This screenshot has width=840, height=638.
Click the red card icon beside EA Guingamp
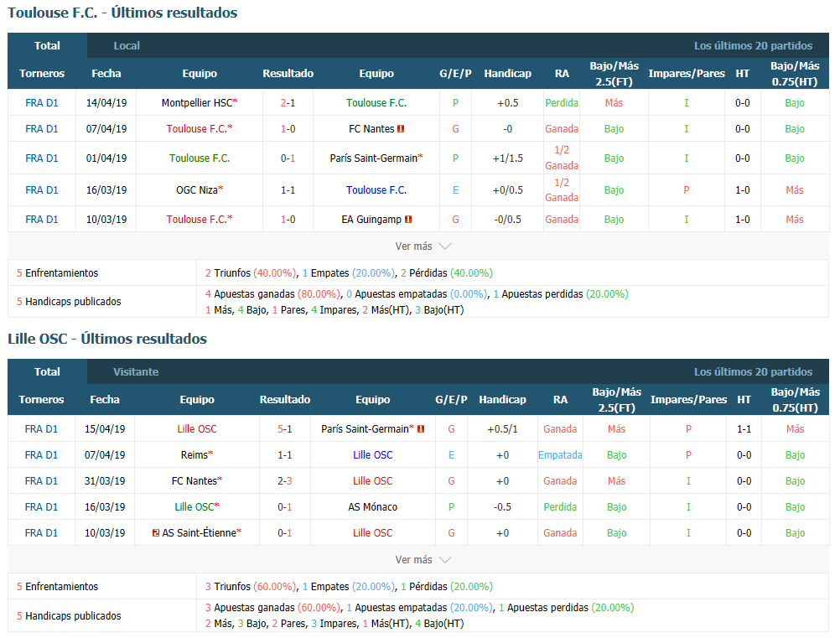point(408,220)
